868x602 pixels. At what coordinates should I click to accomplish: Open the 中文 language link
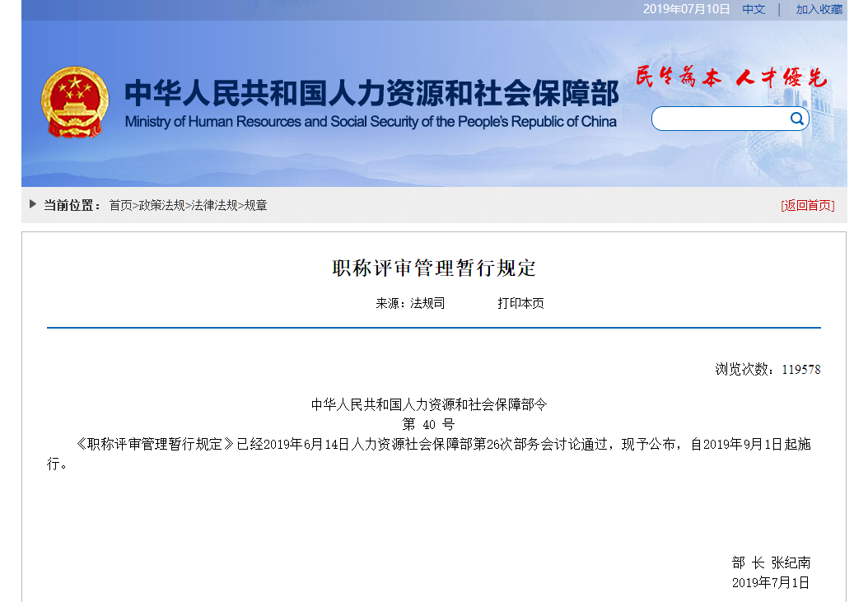754,9
